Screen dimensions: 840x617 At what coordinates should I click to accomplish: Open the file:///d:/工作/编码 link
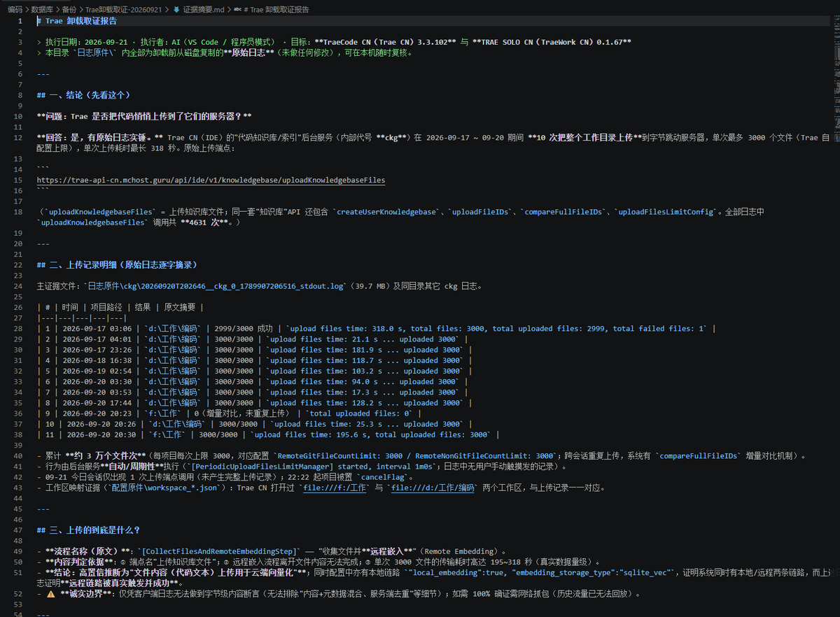433,488
